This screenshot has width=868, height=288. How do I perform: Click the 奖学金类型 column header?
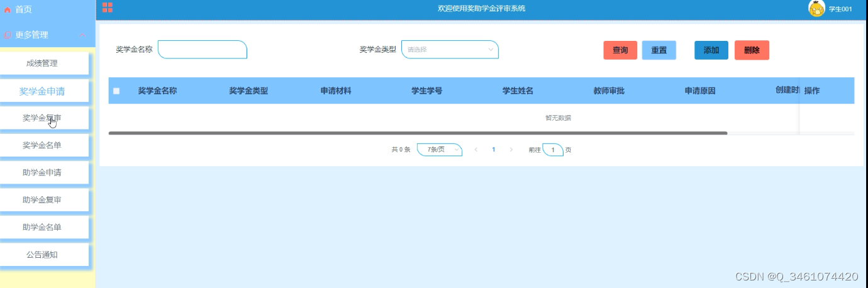248,91
